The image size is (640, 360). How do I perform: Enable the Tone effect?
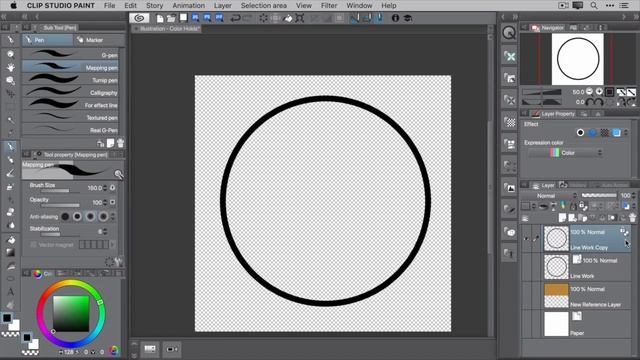tap(604, 132)
